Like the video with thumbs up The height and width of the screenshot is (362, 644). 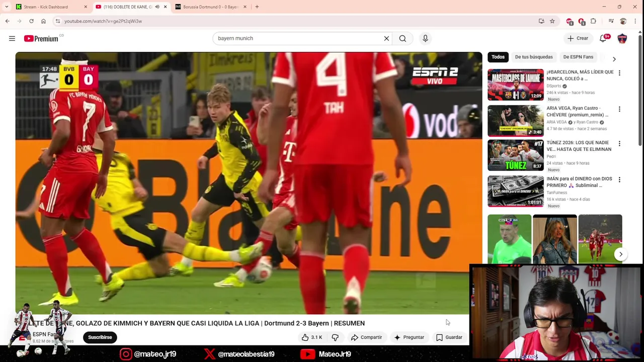pos(312,337)
